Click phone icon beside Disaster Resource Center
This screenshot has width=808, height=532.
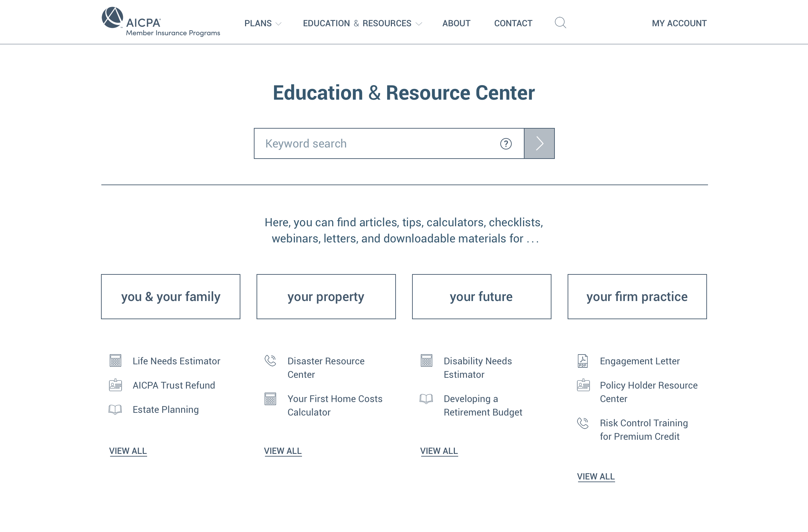pyautogui.click(x=270, y=361)
